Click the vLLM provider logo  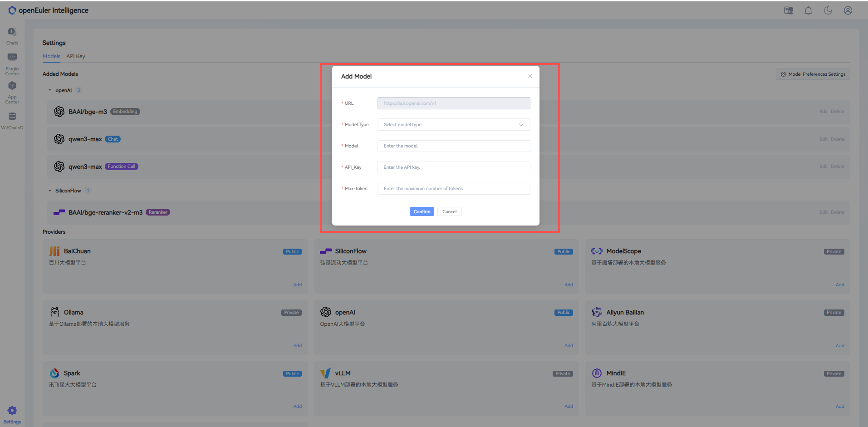pos(326,373)
